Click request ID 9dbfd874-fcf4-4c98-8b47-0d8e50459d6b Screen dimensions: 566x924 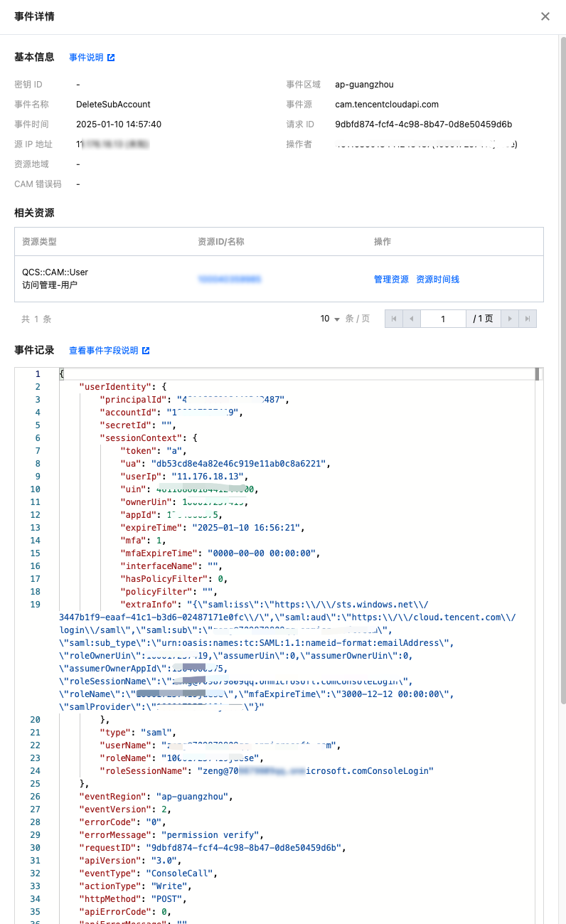423,124
